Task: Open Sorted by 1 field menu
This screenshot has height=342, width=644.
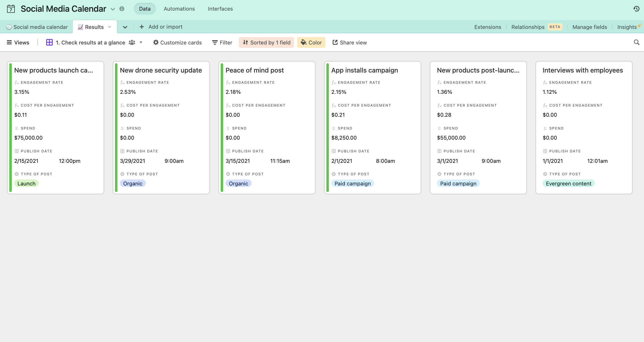Action: pyautogui.click(x=266, y=42)
